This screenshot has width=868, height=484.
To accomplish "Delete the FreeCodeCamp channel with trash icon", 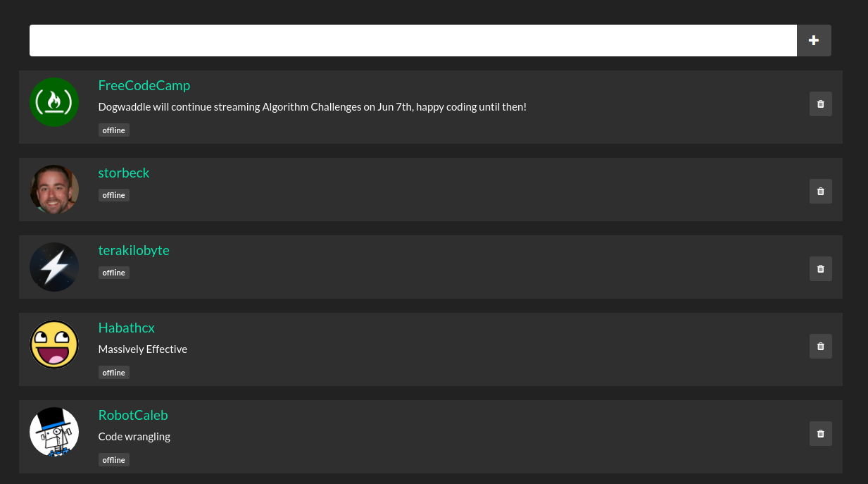I will 821,104.
